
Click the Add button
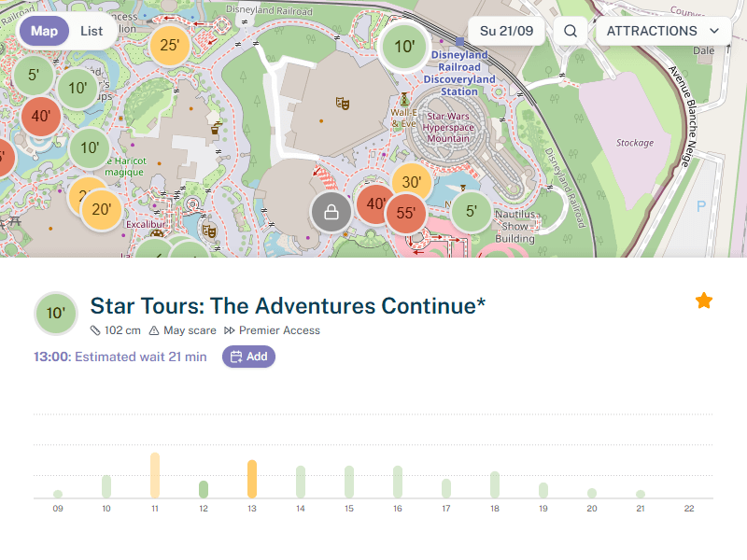coord(248,357)
